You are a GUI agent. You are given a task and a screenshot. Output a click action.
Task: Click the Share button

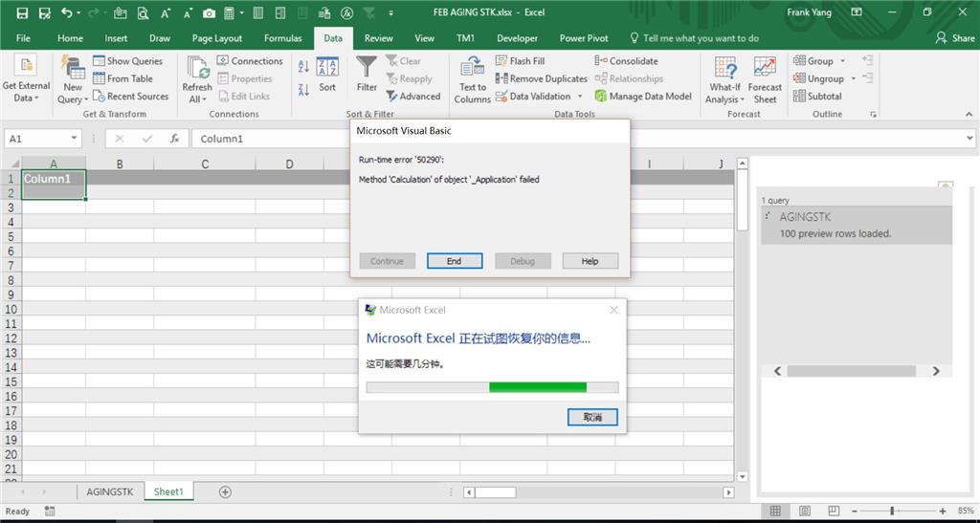point(955,38)
